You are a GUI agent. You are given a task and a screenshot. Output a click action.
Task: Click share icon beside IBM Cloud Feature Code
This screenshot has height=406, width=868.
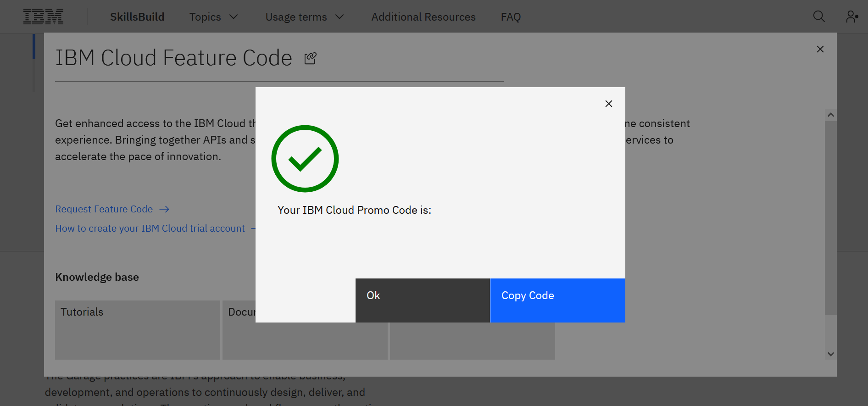(x=311, y=58)
